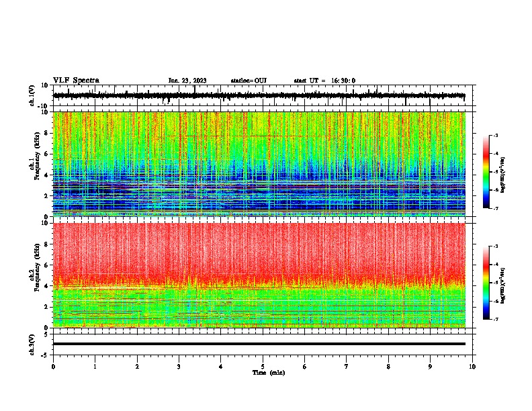Viewport: 532px width, 411px height.
Task: Click the 'start UT = 16:30:0' text
Action: pos(324,81)
